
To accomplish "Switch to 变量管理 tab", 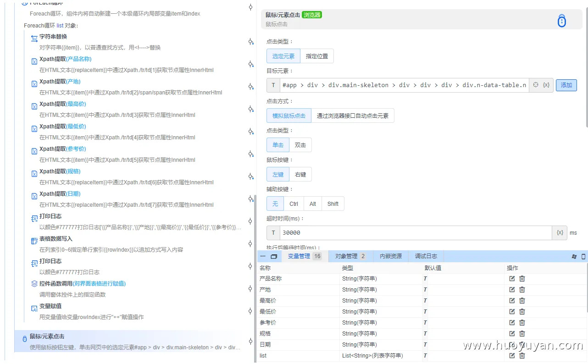I will (x=305, y=256).
